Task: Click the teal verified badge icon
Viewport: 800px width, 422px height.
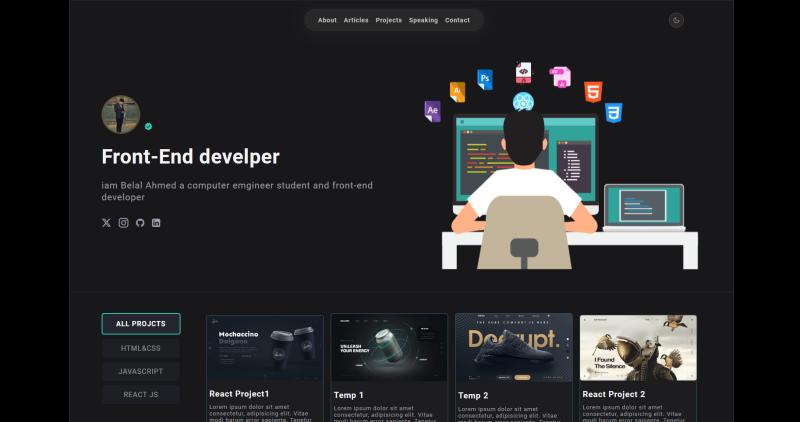Action: click(x=148, y=127)
